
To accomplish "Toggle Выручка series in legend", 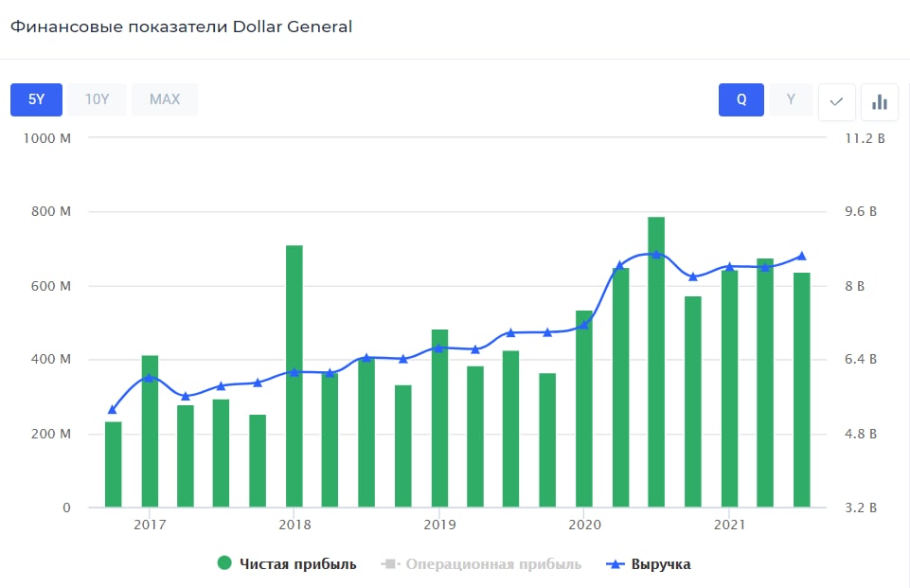I will (x=649, y=563).
